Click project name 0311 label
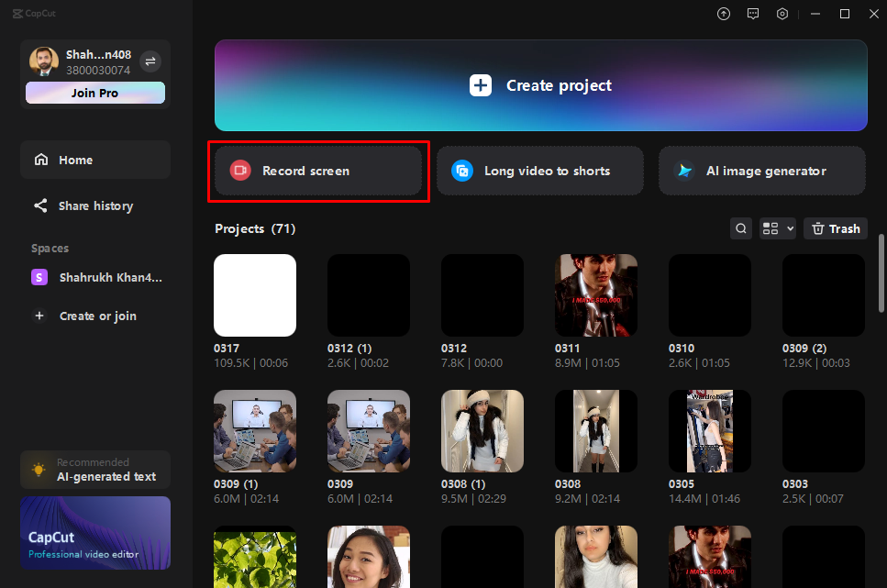Image resolution: width=887 pixels, height=588 pixels. pos(567,348)
